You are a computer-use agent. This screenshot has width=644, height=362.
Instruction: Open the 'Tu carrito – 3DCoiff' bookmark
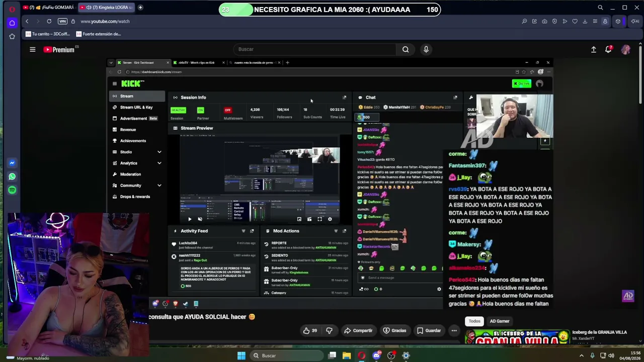tap(47, 34)
